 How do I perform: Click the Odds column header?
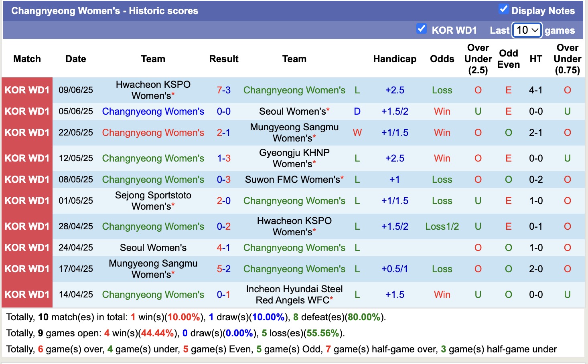442,59
